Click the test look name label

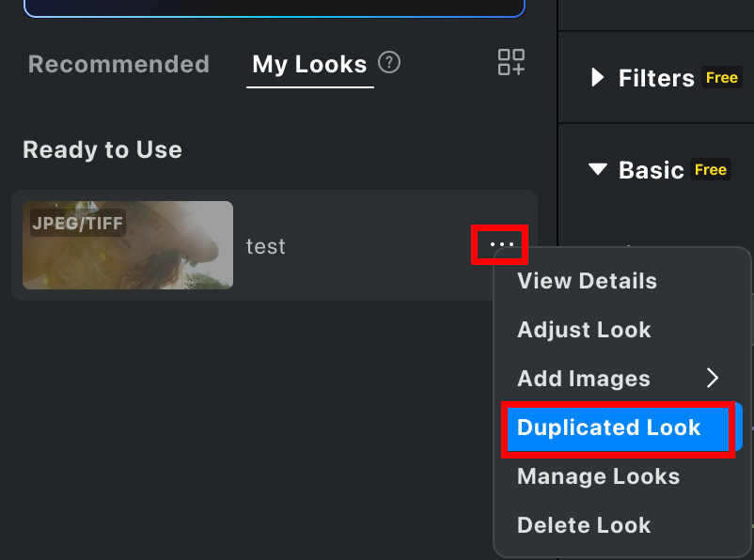click(x=265, y=246)
